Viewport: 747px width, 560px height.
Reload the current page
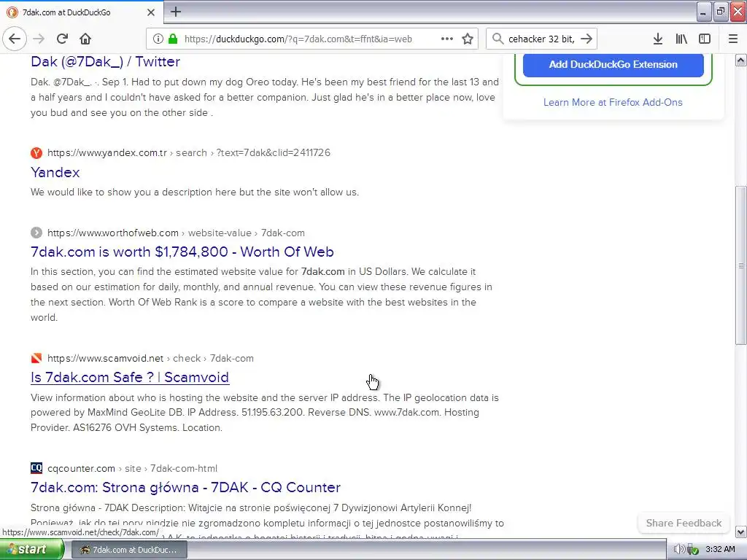click(62, 39)
